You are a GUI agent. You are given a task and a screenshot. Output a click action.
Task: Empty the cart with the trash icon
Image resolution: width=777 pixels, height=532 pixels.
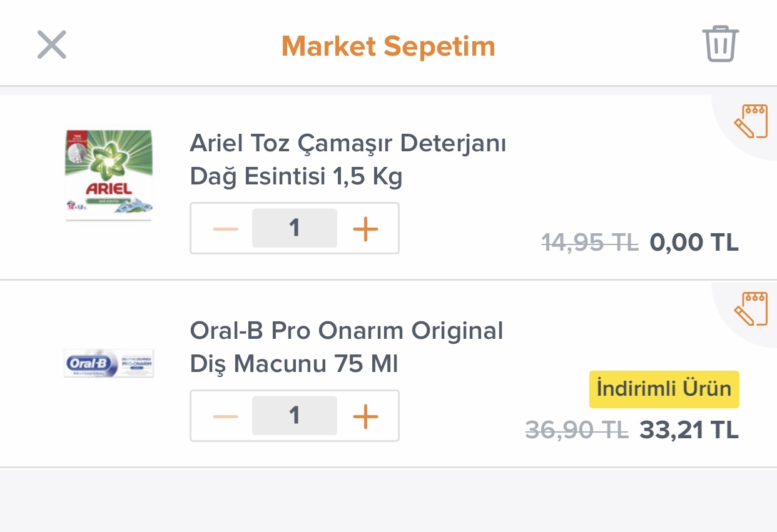coord(721,44)
